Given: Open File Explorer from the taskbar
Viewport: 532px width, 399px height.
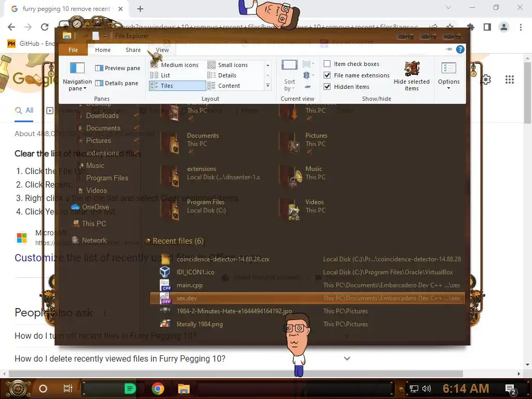Looking at the screenshot, I should [x=183, y=389].
